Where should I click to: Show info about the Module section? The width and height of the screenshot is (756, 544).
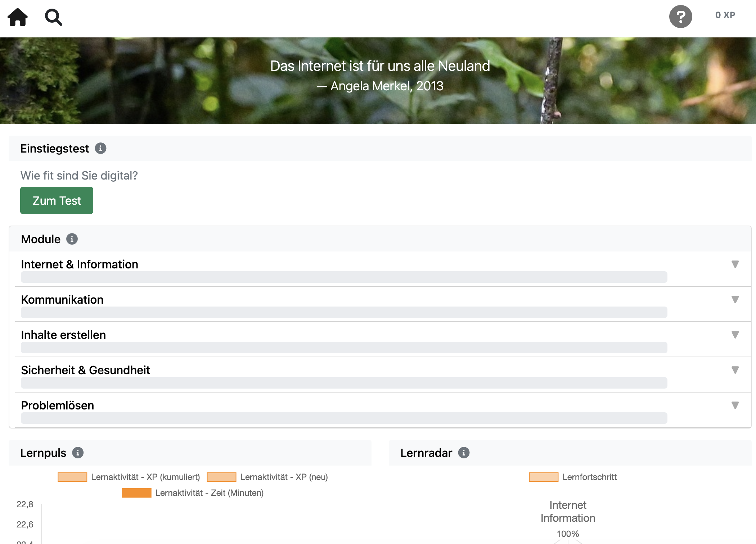click(72, 239)
